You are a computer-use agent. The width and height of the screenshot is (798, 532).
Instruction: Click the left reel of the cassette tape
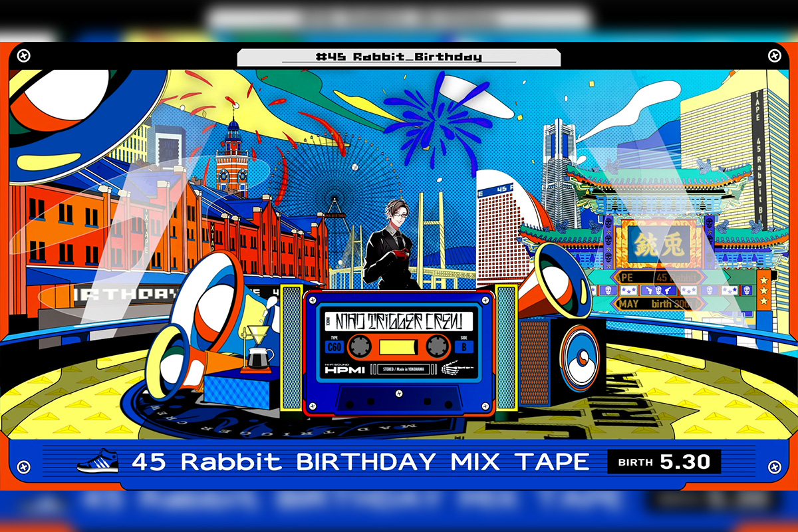[360, 345]
